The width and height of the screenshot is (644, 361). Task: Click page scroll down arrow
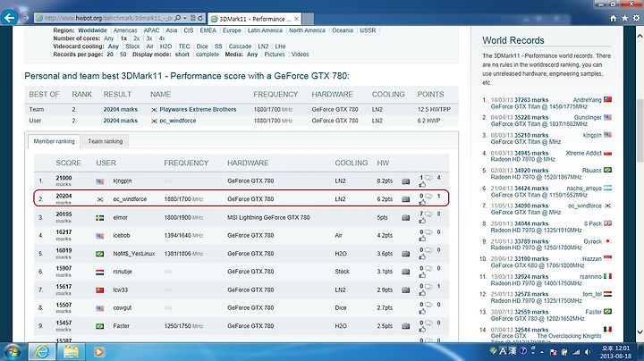click(640, 332)
